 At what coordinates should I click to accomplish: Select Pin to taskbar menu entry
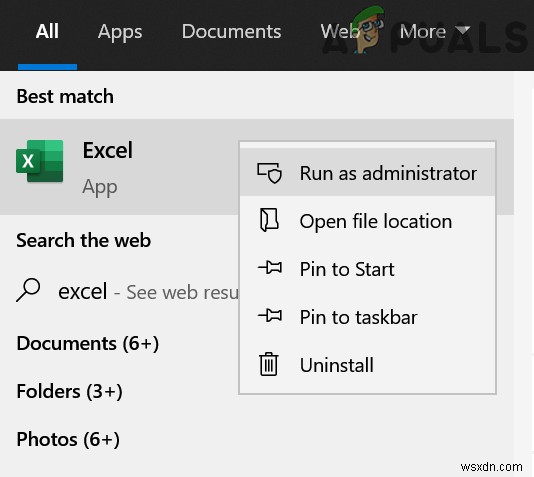point(367,316)
